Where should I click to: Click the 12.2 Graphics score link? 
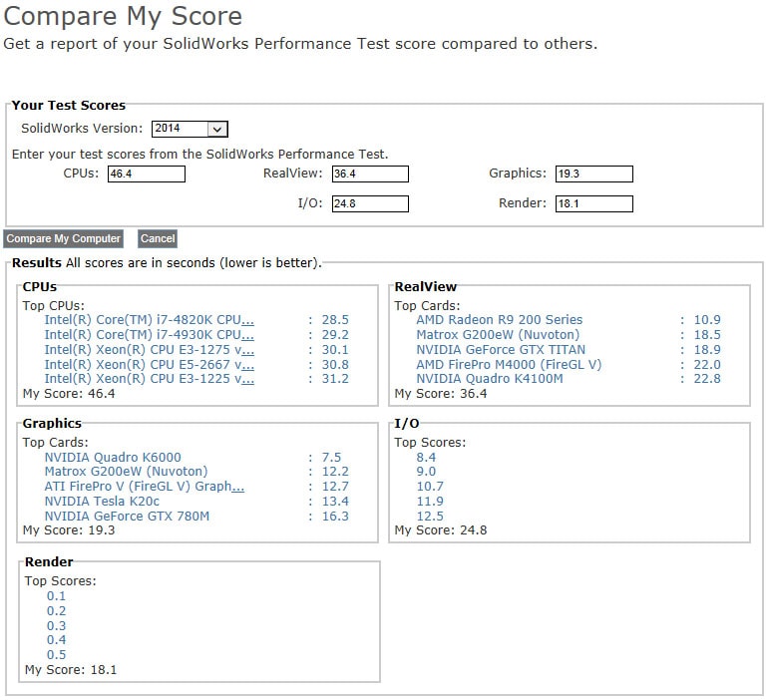(x=335, y=472)
